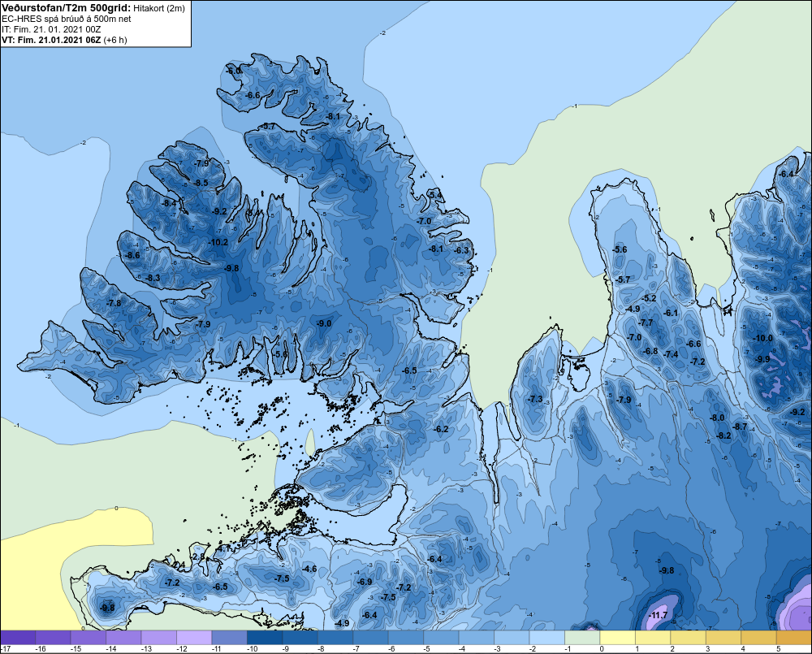
Task: Click the legend swatch between -17 and -16
Action: click(18, 638)
